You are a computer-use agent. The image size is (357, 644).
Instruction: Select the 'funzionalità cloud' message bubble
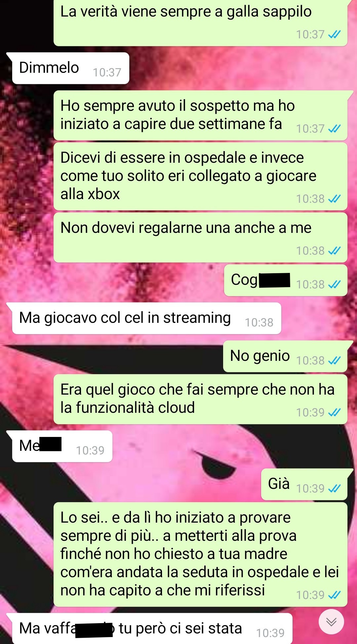[200, 399]
